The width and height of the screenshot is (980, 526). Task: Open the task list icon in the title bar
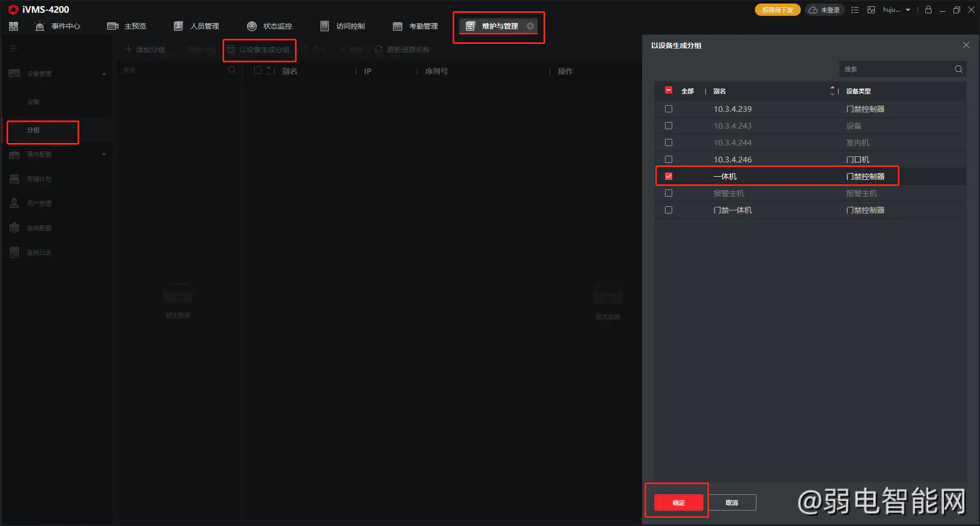855,10
